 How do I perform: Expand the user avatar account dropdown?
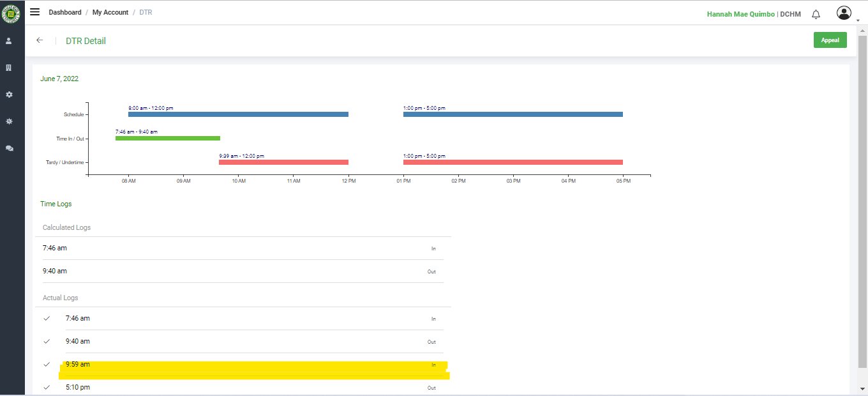pyautogui.click(x=844, y=13)
